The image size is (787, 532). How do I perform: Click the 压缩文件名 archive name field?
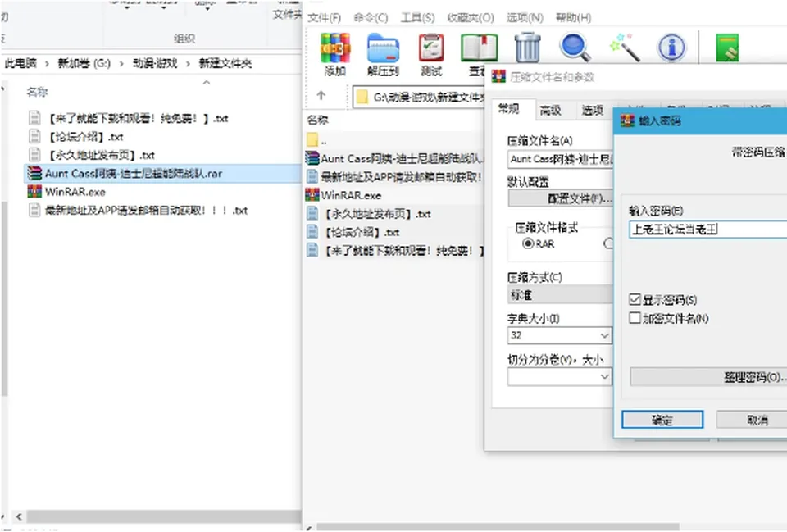(x=560, y=159)
